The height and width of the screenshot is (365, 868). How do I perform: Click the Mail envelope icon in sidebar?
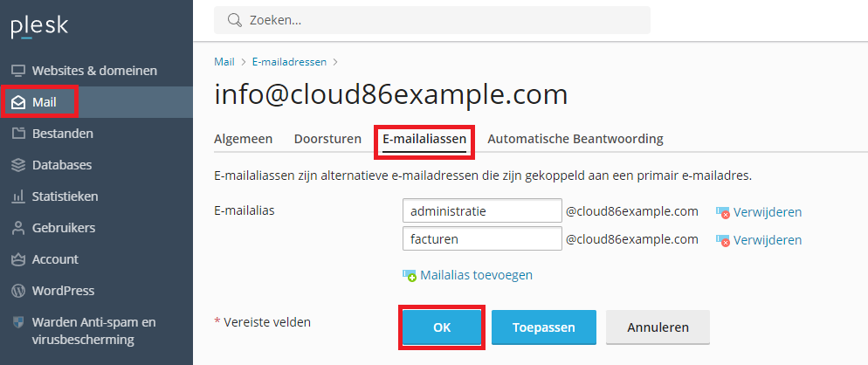click(18, 102)
